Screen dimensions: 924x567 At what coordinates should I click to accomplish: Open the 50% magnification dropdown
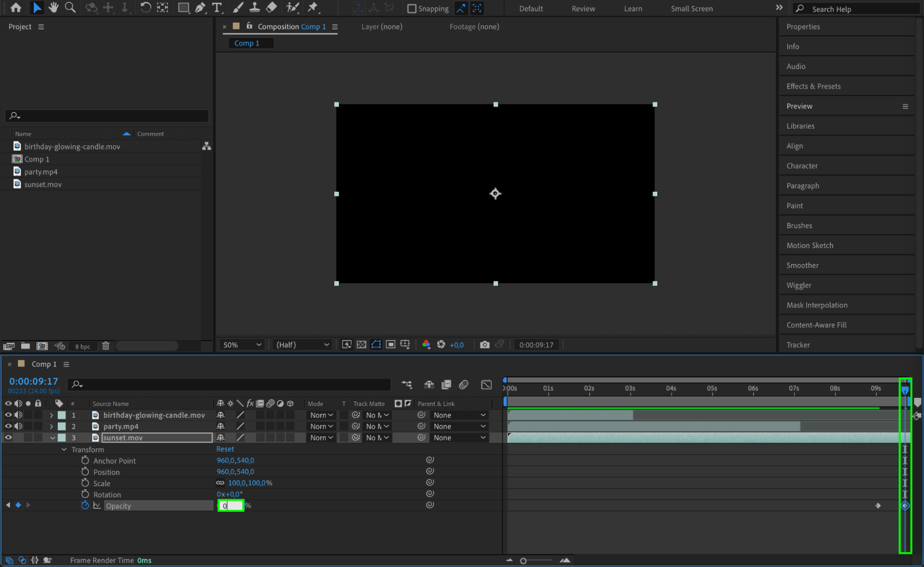point(242,345)
